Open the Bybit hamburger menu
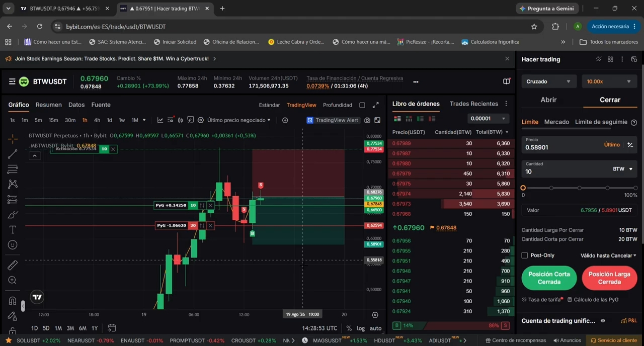The height and width of the screenshot is (346, 644). coord(12,81)
